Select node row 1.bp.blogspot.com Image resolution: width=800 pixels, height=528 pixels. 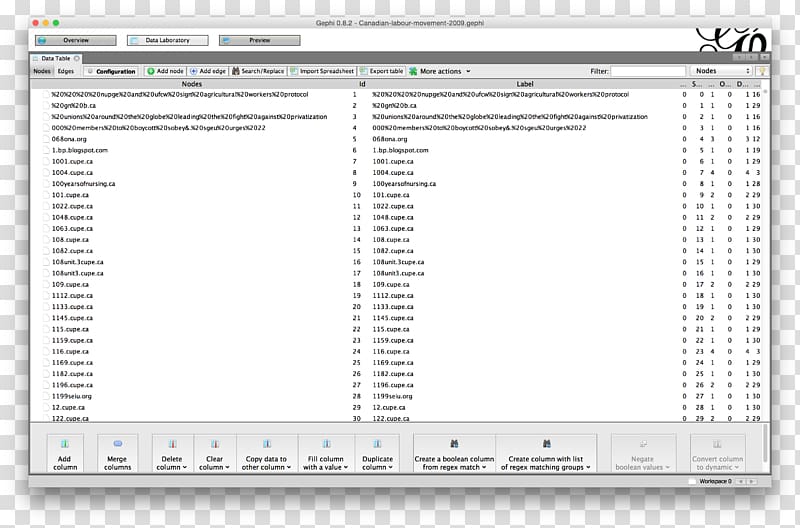[80, 150]
